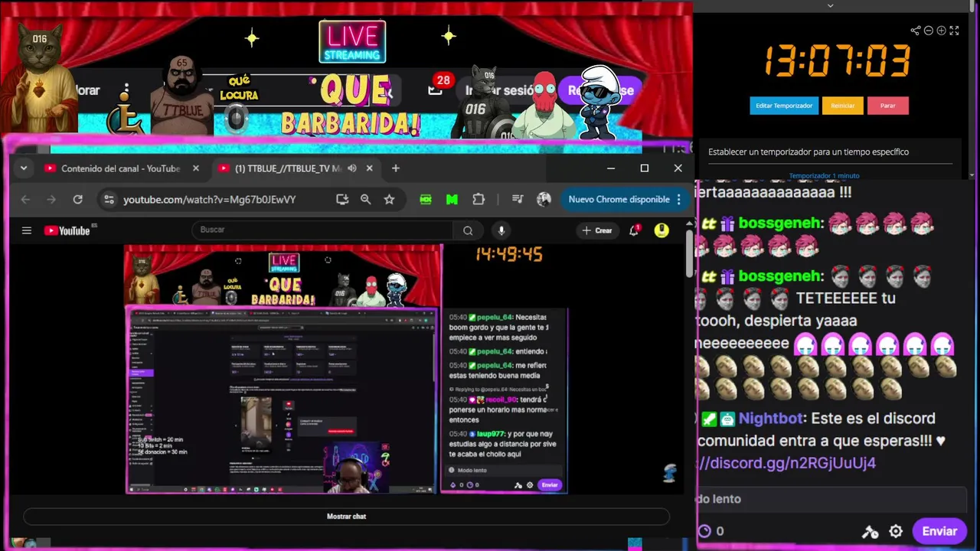Go to YouTube home via logo
This screenshot has height=551, width=980.
pos(67,230)
